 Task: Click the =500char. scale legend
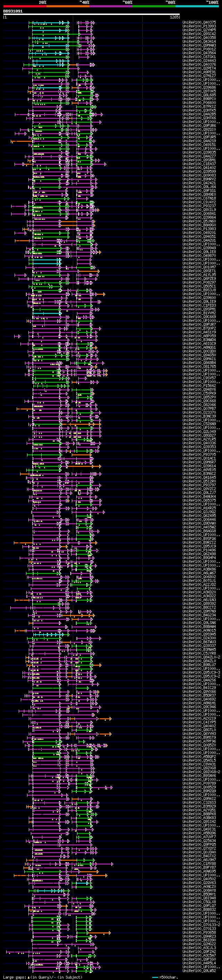(165, 977)
